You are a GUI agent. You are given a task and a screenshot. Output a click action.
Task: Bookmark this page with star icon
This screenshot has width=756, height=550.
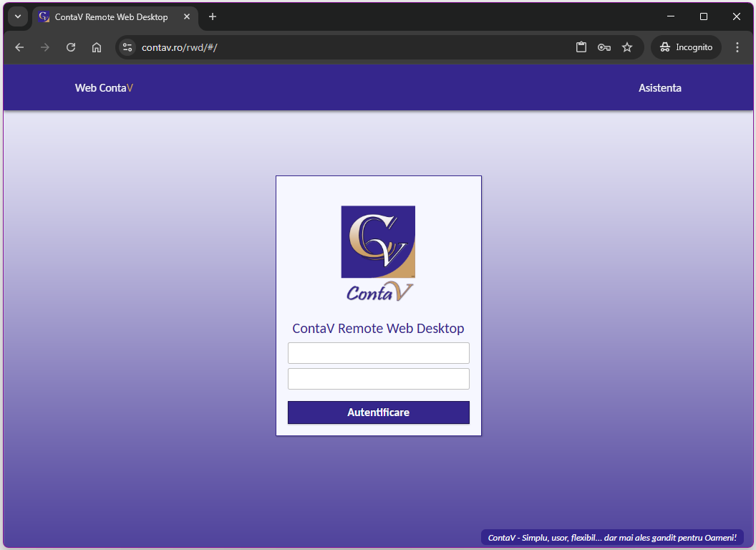(x=627, y=47)
